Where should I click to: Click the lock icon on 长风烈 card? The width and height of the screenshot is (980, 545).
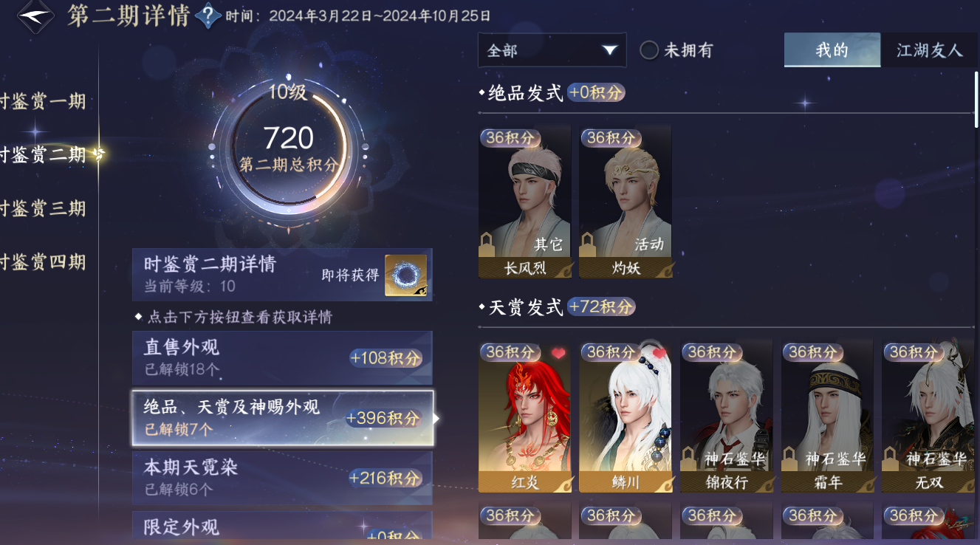487,243
